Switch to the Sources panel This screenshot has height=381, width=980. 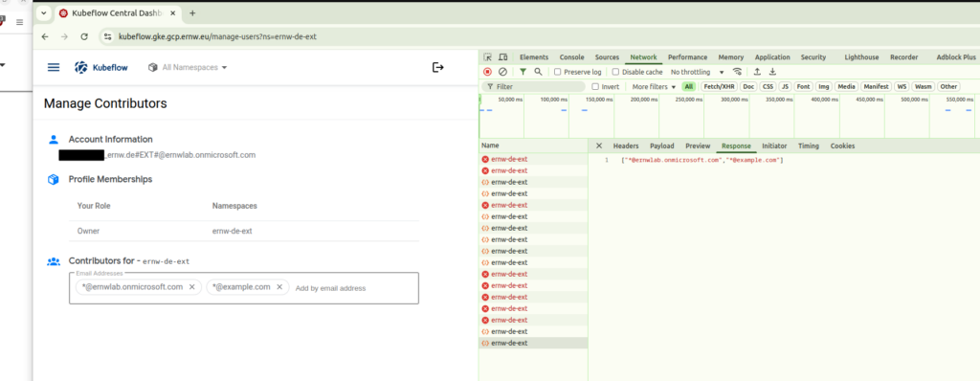click(607, 56)
